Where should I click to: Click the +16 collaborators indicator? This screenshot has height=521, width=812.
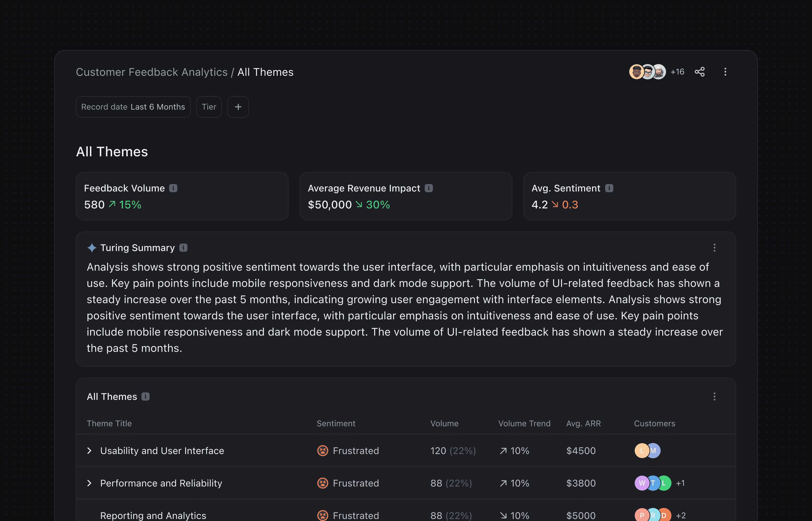pos(677,72)
